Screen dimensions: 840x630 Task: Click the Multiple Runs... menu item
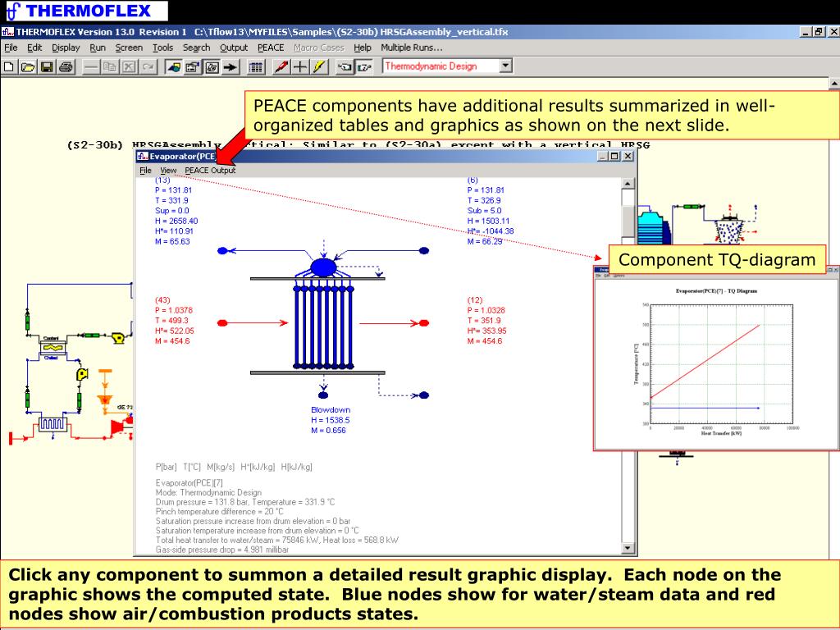pyautogui.click(x=412, y=48)
